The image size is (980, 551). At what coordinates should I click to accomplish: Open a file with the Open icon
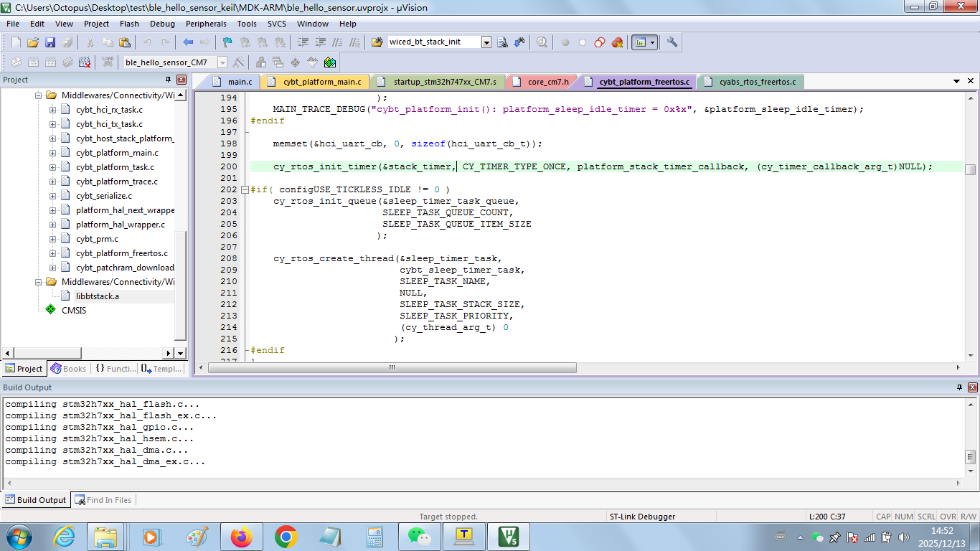click(x=33, y=42)
